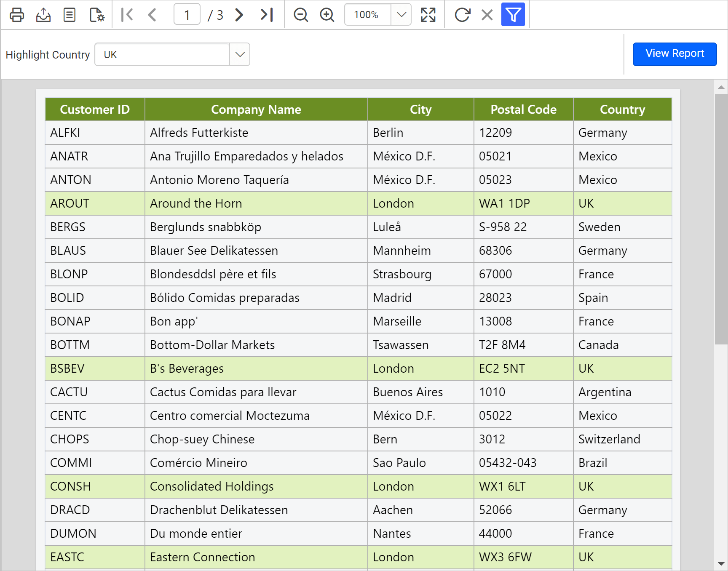Select the Switzerland country cell
The height and width of the screenshot is (571, 728).
623,439
